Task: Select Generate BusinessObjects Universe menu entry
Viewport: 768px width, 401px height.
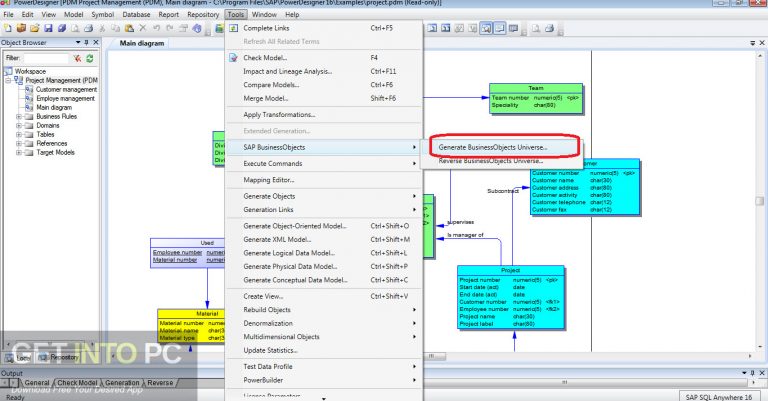Action: coord(501,147)
